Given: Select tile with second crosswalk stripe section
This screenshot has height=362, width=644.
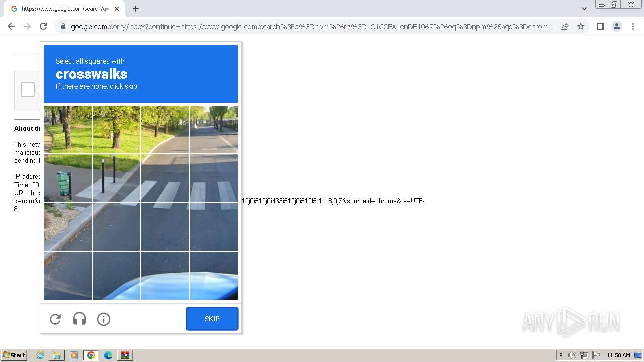Looking at the screenshot, I should point(165,178).
